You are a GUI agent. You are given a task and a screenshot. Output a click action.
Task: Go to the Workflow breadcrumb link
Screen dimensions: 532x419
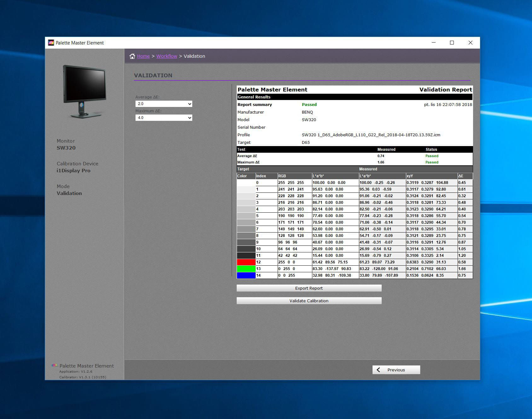pyautogui.click(x=167, y=56)
